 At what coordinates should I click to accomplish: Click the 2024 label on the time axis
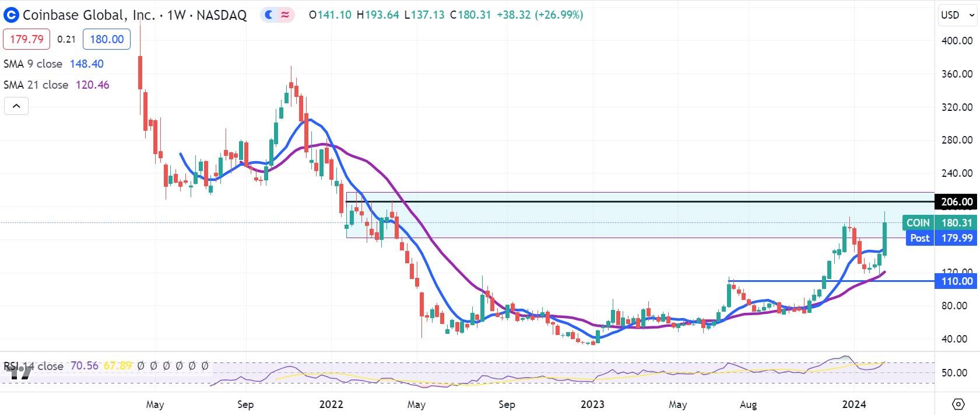(853, 404)
